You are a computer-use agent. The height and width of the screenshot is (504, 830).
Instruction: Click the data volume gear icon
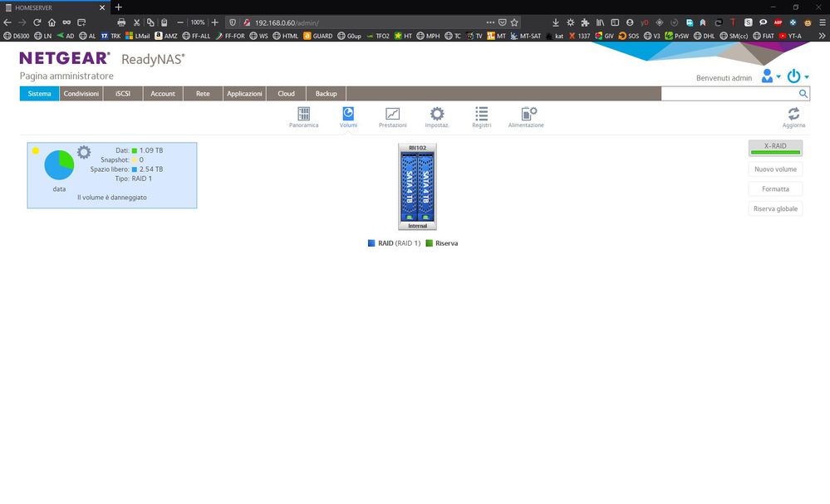84,152
